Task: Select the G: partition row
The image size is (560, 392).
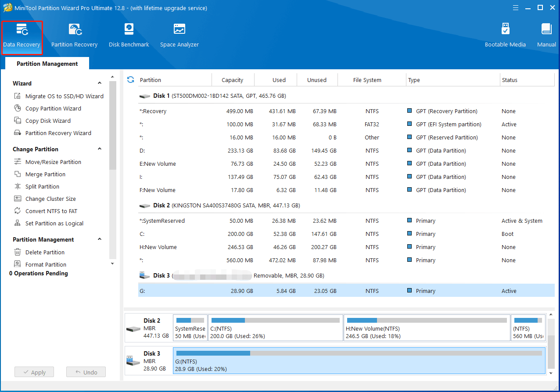Action: pyautogui.click(x=346, y=291)
